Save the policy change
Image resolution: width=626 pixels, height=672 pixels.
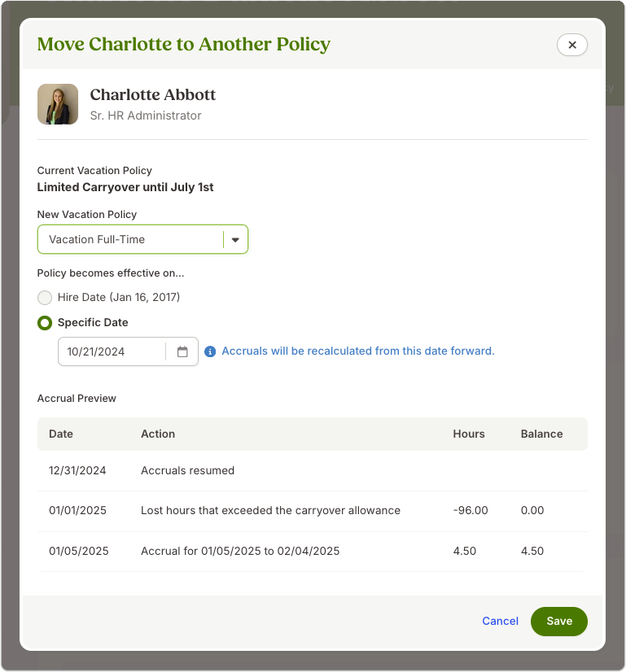[559, 621]
